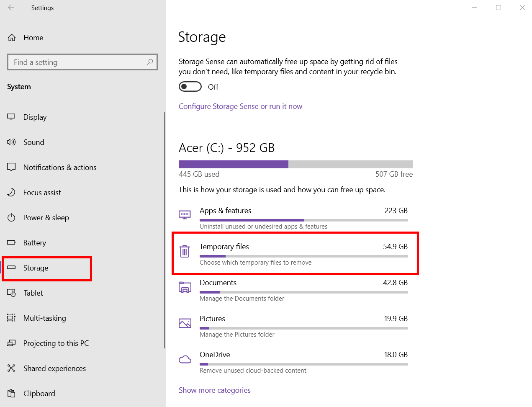
Task: Click the Documents folder icon
Action: [x=185, y=287]
